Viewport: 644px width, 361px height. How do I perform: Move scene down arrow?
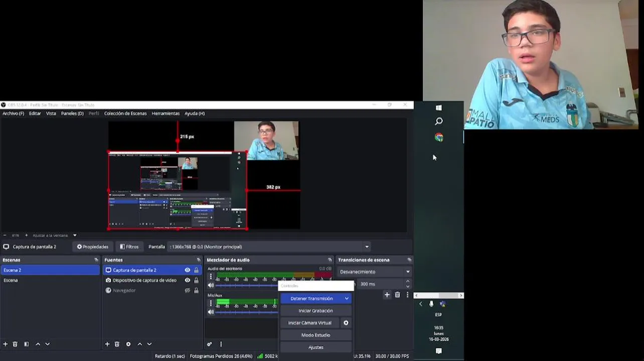47,344
